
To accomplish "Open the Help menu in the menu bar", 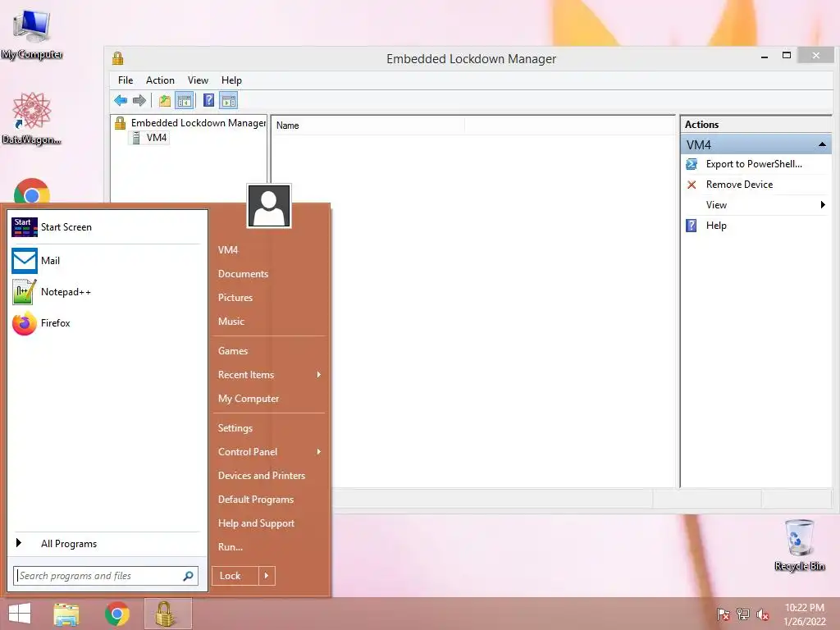I will pos(231,80).
